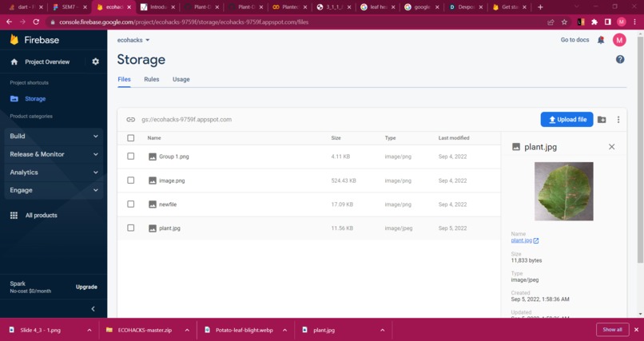Click the image icon for newfile
This screenshot has width=644, height=341.
tap(153, 204)
